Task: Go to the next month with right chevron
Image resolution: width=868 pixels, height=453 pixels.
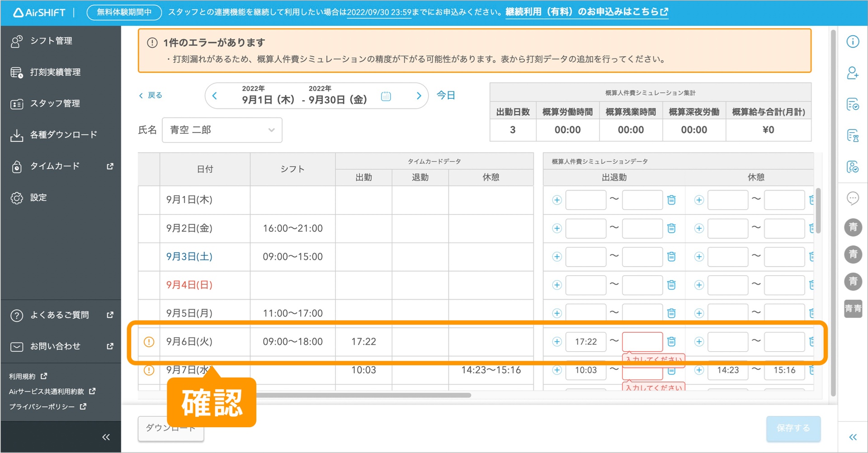Action: point(419,96)
